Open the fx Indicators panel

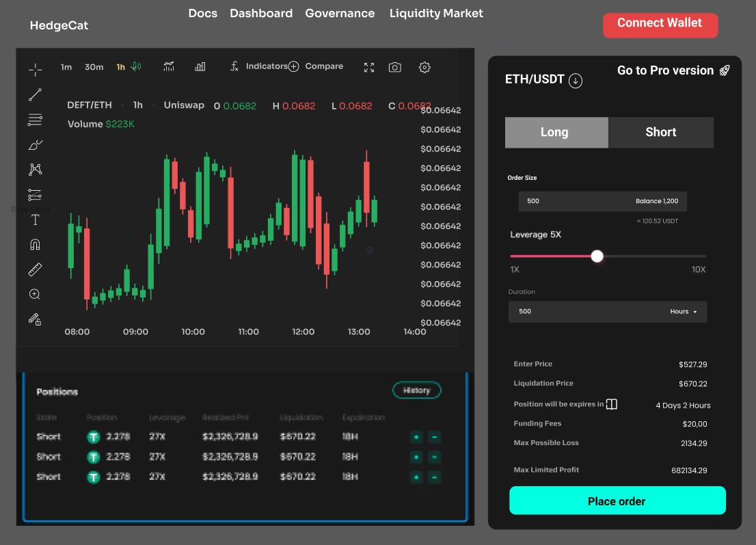[x=260, y=66]
